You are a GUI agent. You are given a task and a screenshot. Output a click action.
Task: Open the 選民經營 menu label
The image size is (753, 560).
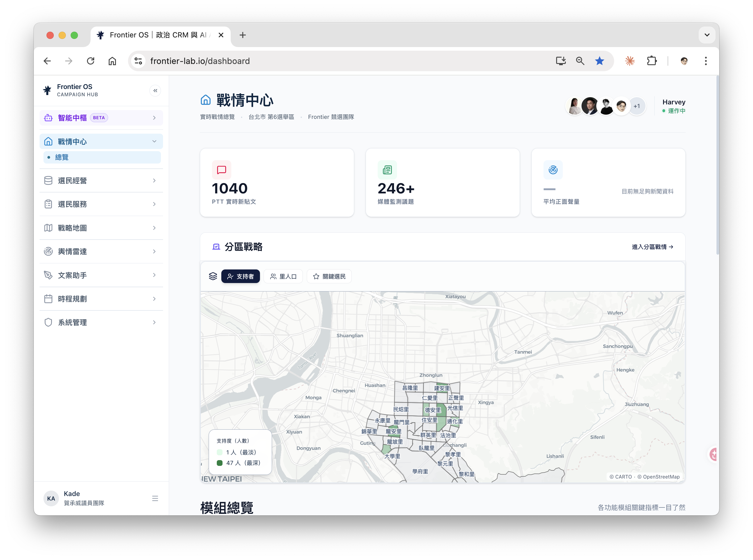72,181
